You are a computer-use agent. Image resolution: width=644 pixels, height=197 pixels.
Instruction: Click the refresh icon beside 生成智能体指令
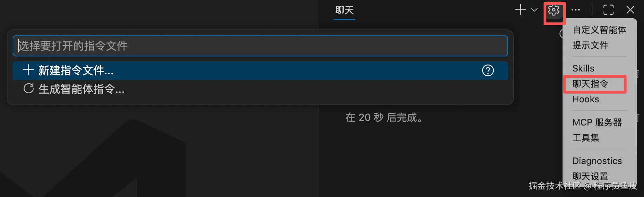click(29, 88)
